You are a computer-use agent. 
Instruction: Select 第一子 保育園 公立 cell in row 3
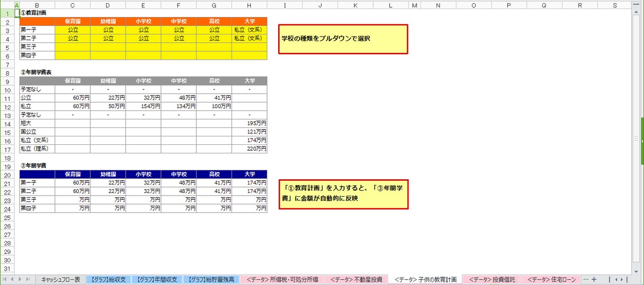[x=72, y=30]
